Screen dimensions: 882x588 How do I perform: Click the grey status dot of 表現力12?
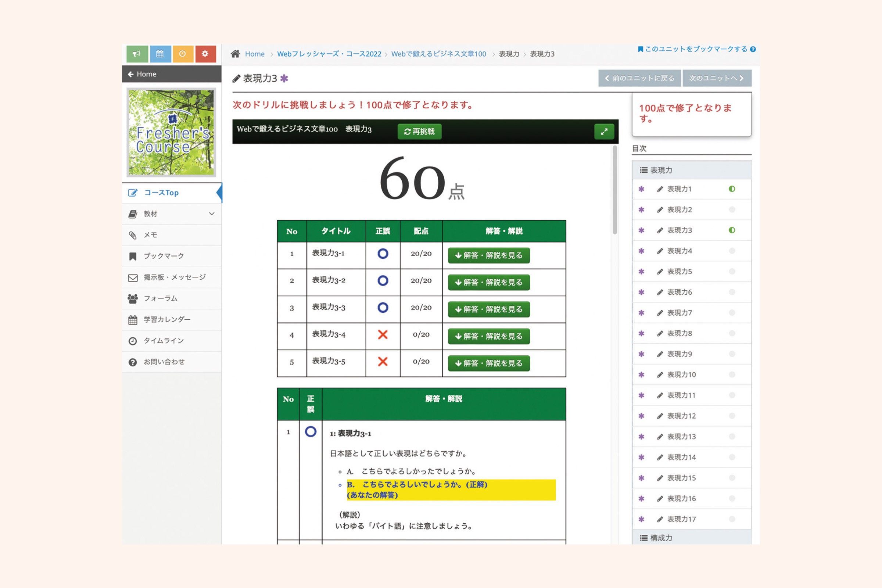pos(732,416)
